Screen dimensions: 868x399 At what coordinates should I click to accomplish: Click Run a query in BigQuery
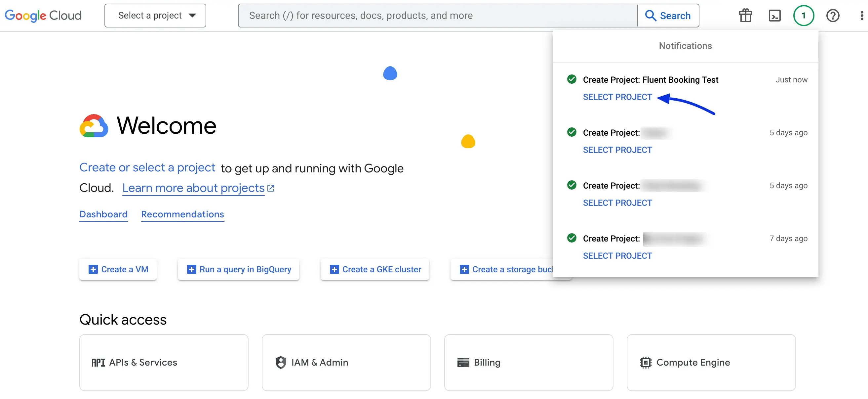coord(239,270)
